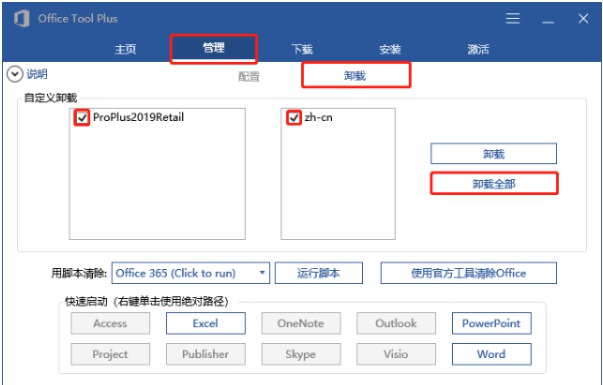
Task: Click the 快速启动 group label
Action: [146, 302]
